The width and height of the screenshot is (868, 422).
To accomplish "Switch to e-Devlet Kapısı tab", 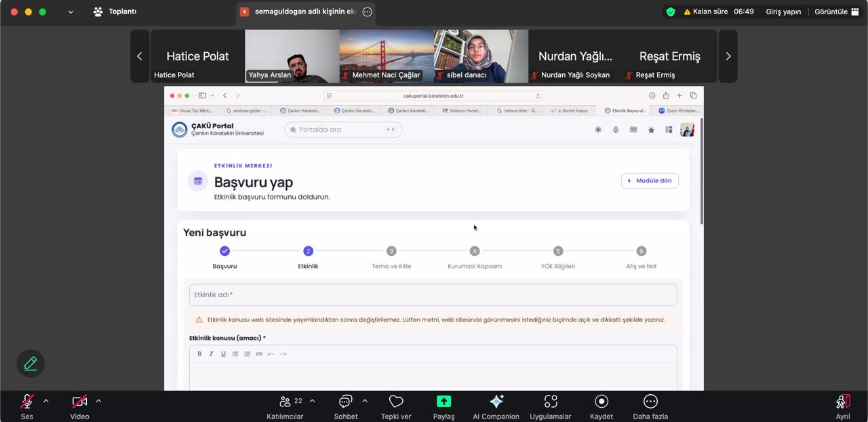I will click(x=569, y=111).
